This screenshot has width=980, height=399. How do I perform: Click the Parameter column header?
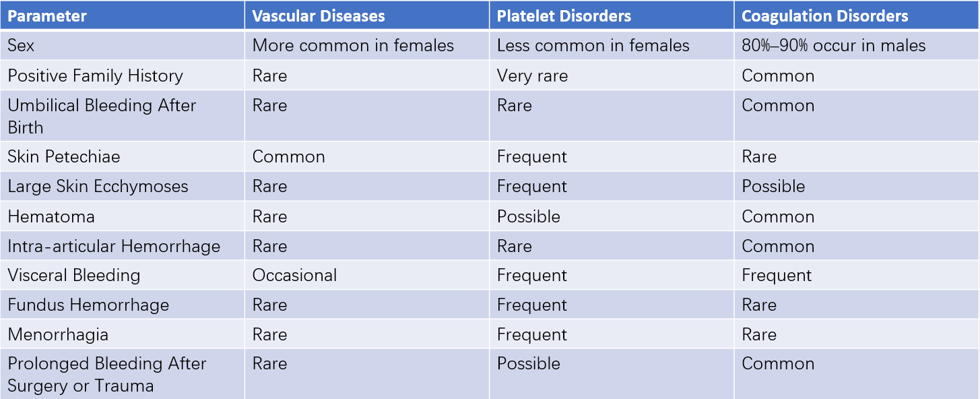pos(123,15)
